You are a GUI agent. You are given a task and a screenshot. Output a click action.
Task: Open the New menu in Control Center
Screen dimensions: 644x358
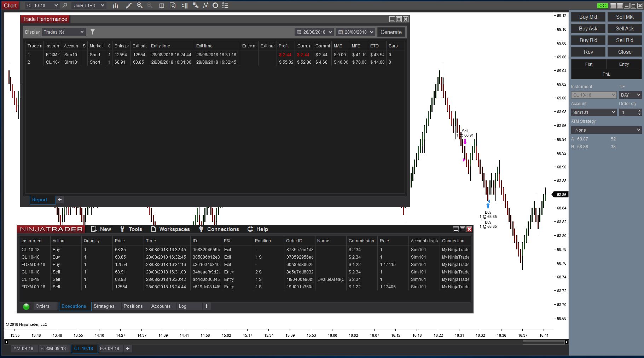tap(101, 229)
